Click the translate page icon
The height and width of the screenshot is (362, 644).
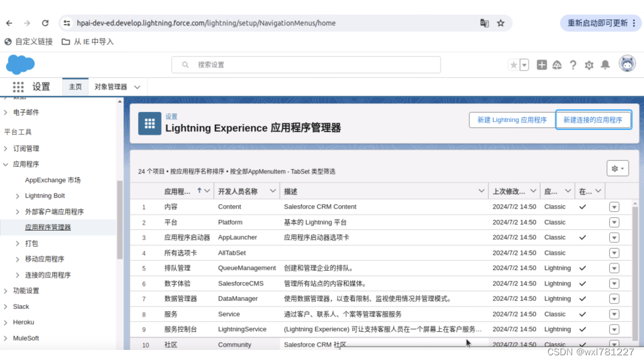(484, 23)
